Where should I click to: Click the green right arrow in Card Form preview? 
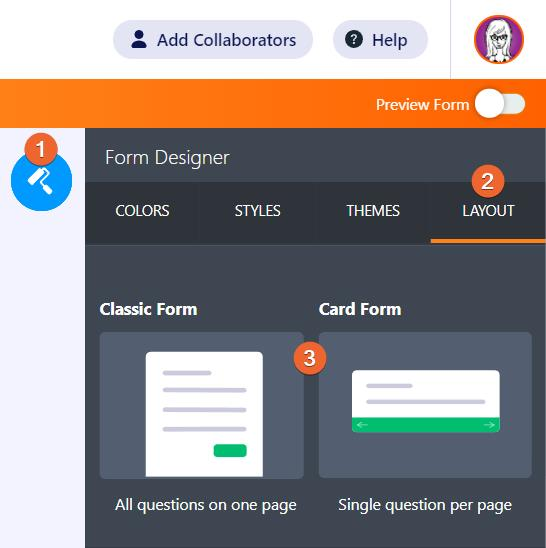coord(489,425)
